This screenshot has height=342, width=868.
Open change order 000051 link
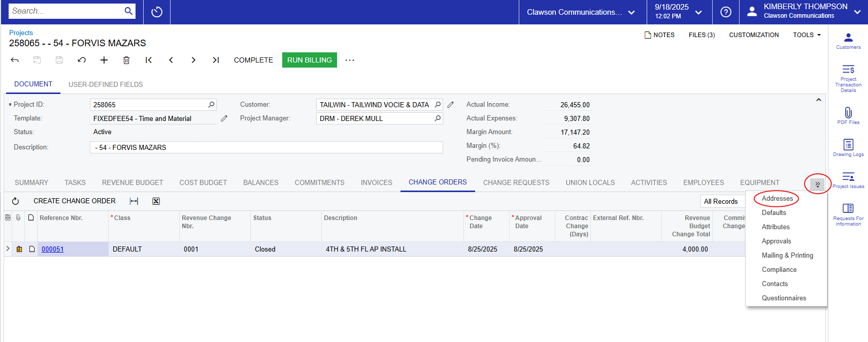click(x=53, y=250)
